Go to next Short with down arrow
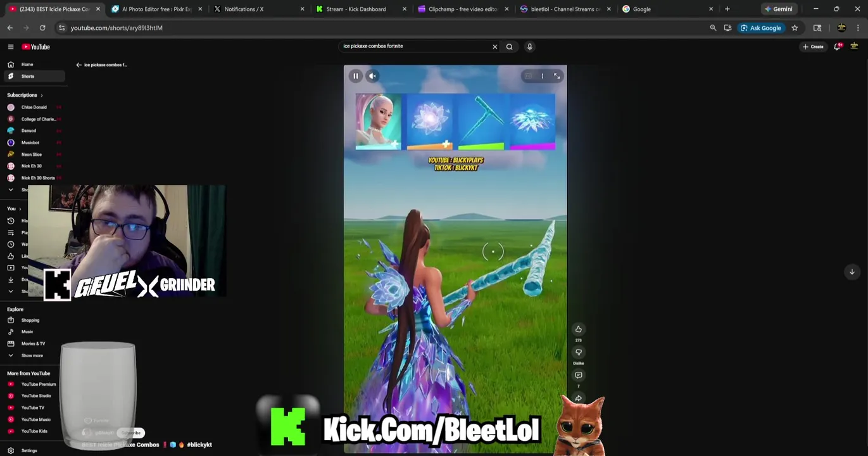 (x=852, y=272)
